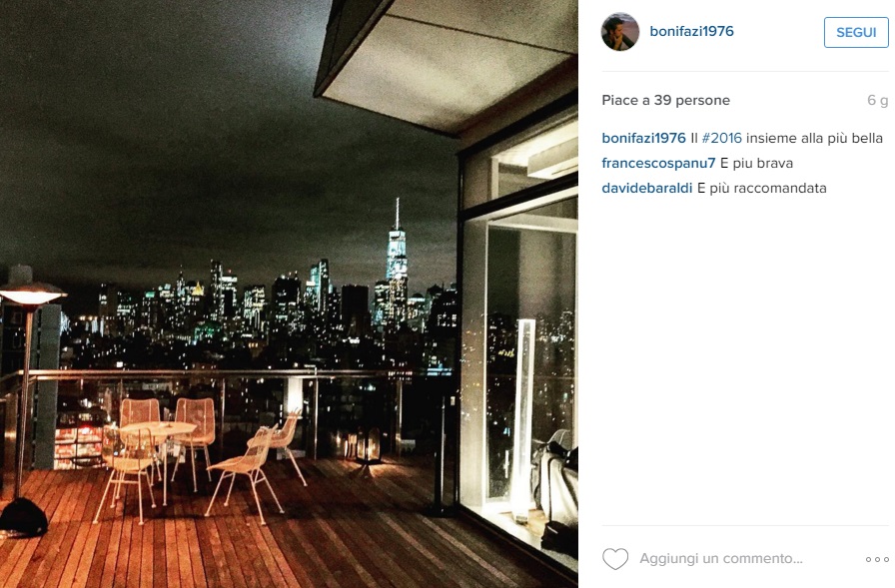
Task: Click the illuminated floor lamp behind the window
Action: 523,421
